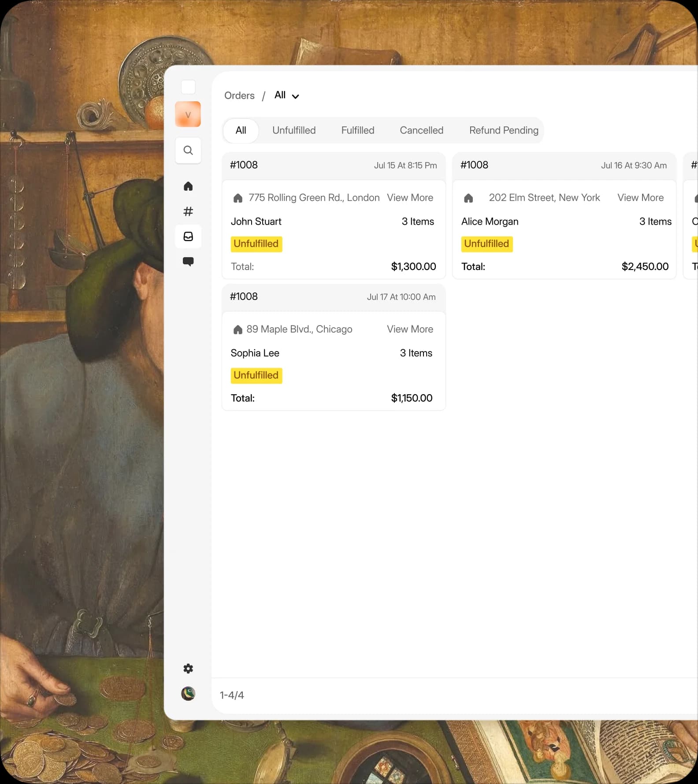Switch to the Unfulfilled tab
The image size is (698, 784).
tap(294, 130)
